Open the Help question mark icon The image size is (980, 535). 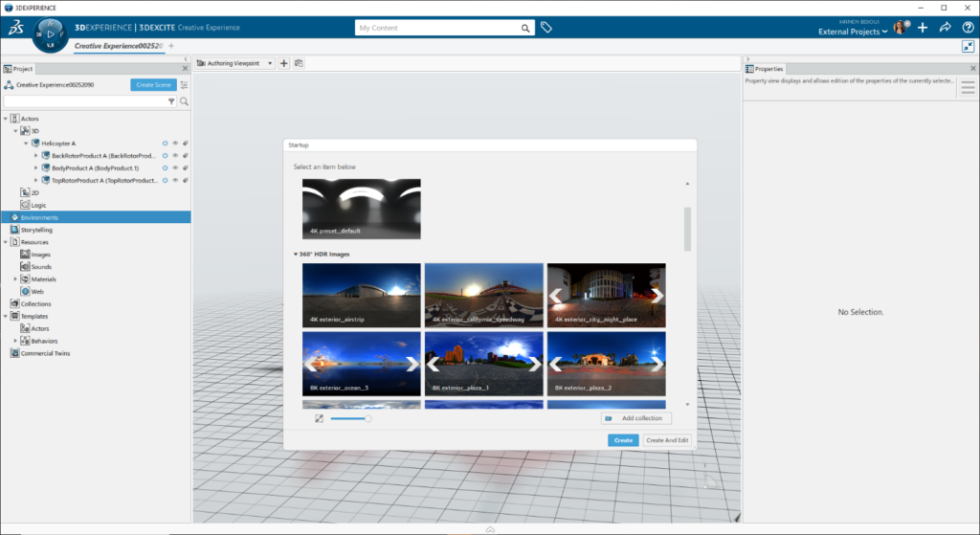pos(968,28)
